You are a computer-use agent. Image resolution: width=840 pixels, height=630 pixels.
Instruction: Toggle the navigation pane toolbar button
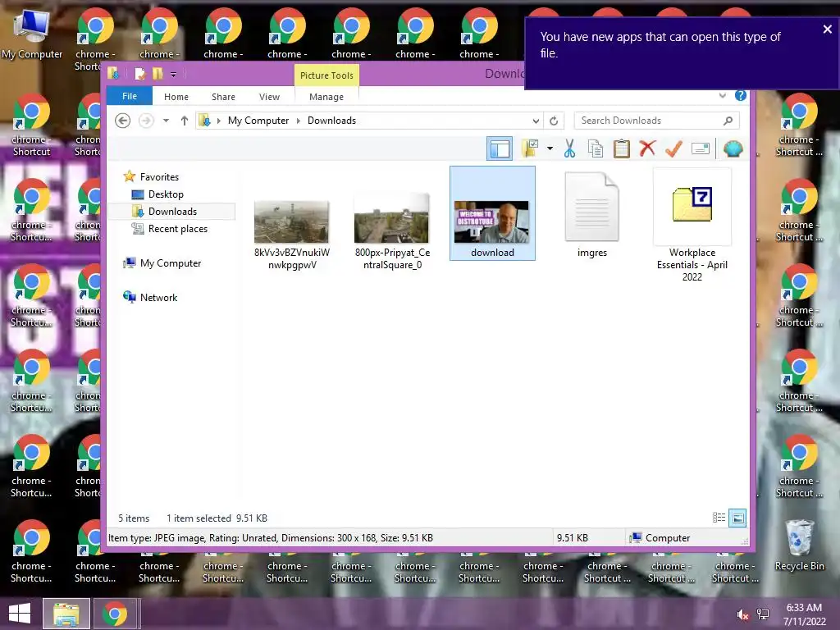click(x=500, y=148)
